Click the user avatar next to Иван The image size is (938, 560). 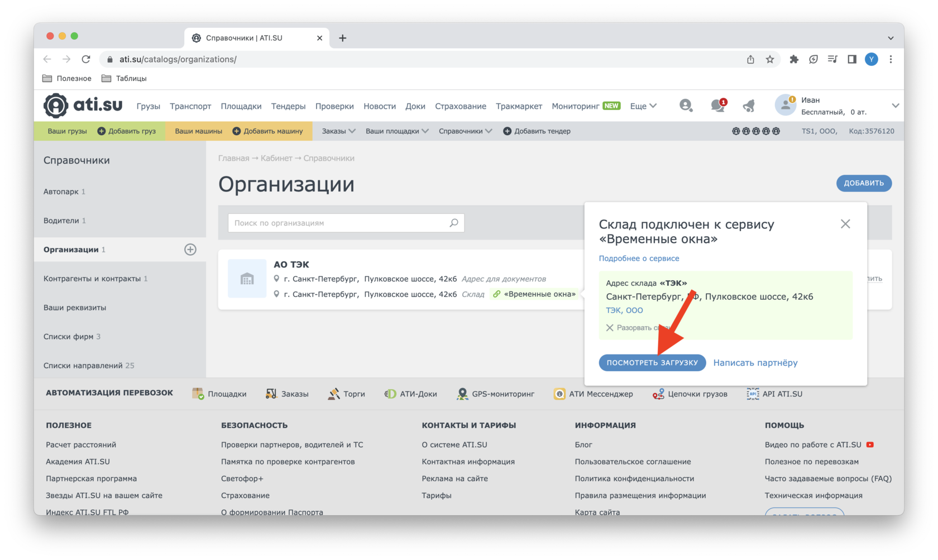(785, 106)
